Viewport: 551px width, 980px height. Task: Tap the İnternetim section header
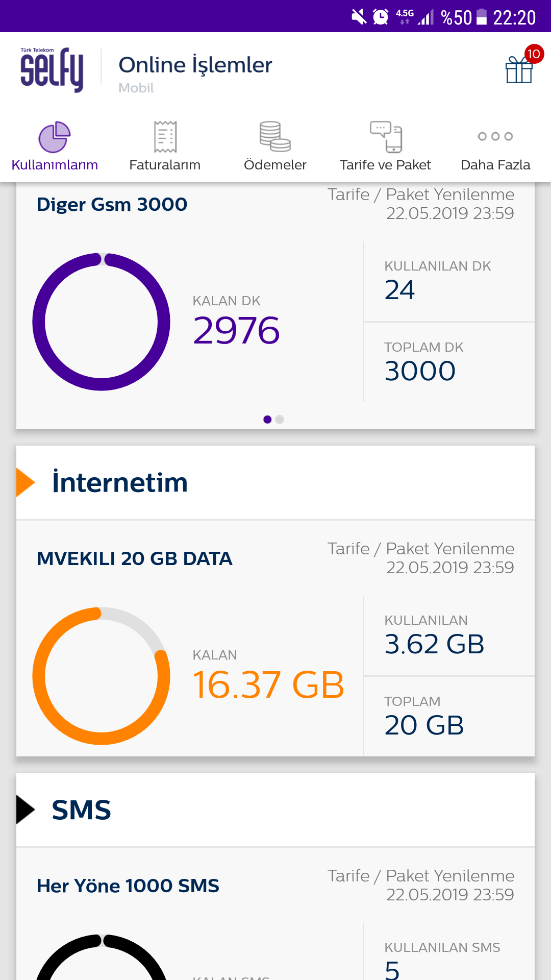click(120, 483)
